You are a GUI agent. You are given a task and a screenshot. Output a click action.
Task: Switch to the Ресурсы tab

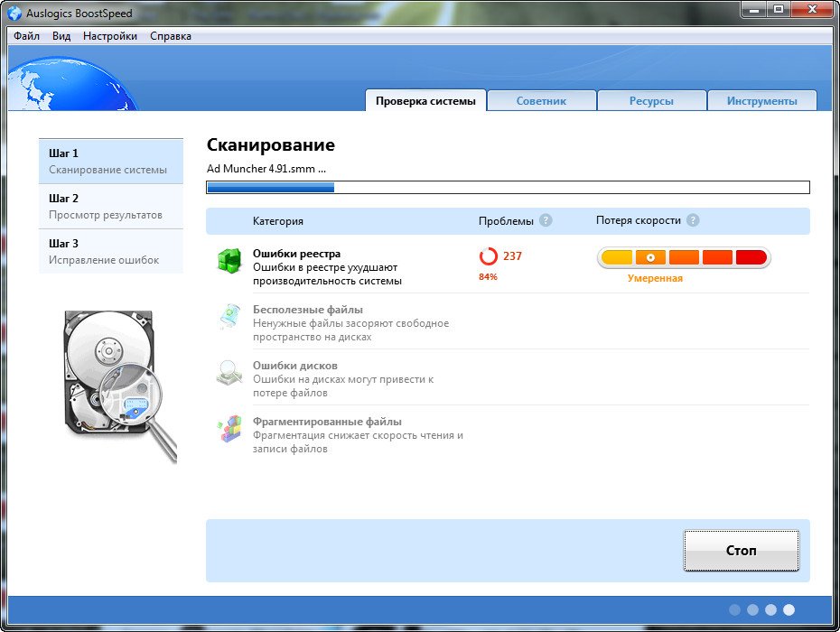click(x=651, y=101)
